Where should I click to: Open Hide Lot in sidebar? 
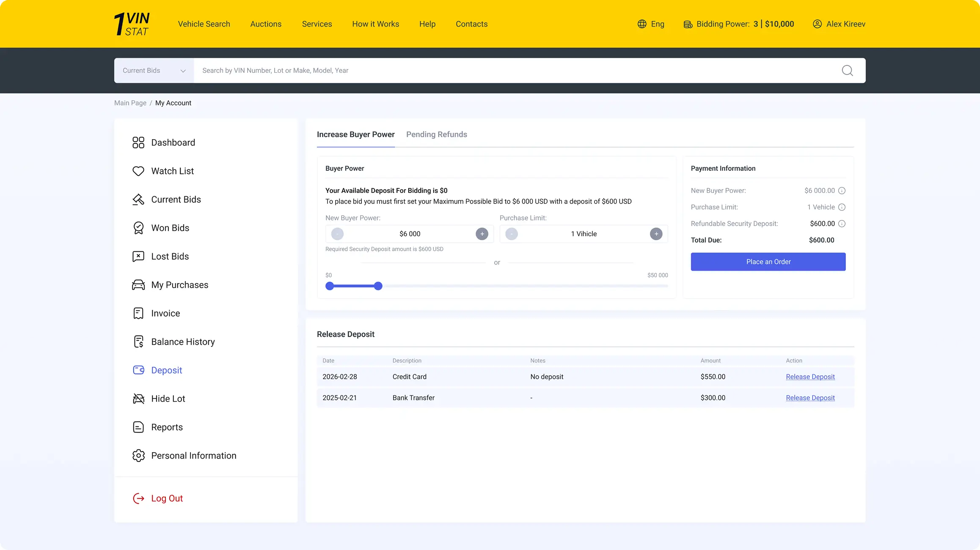pos(168,399)
